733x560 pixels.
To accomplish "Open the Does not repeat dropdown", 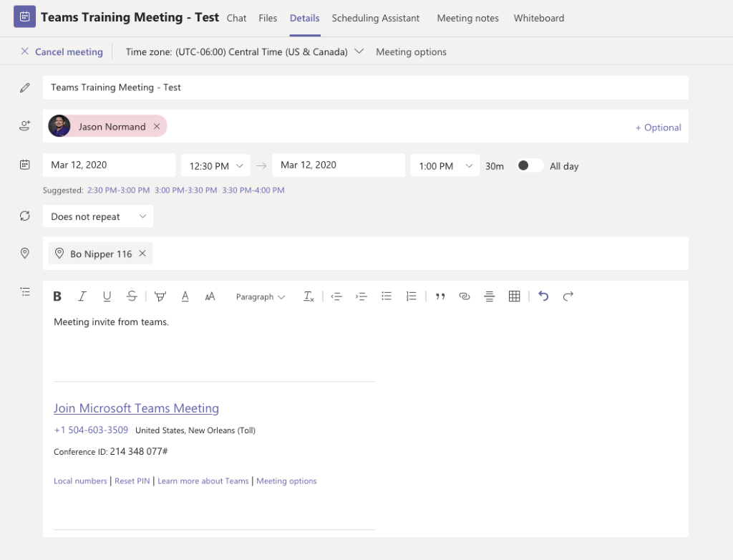I will (98, 216).
